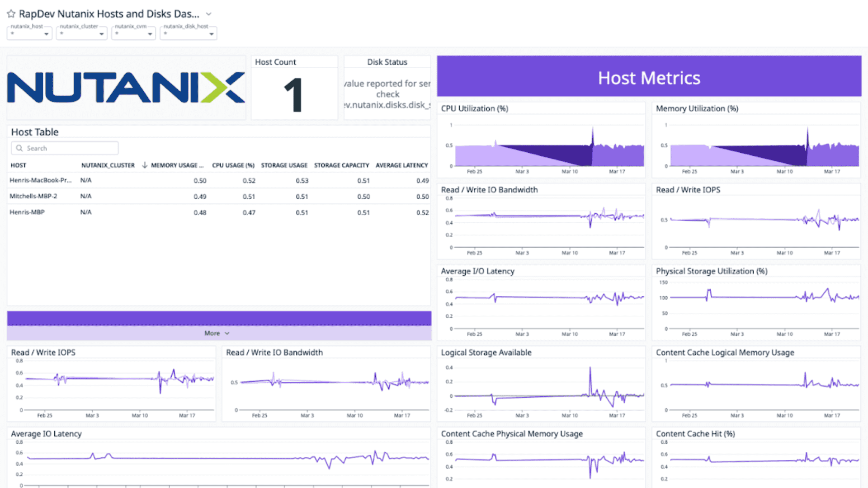Open the nutanix_disk_host template variable dropdown

[x=189, y=33]
